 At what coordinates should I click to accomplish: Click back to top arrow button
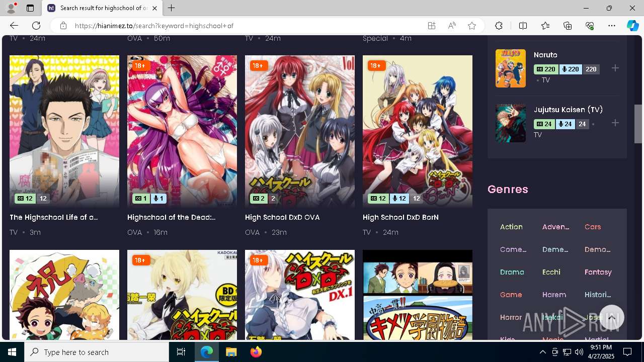[612, 318]
